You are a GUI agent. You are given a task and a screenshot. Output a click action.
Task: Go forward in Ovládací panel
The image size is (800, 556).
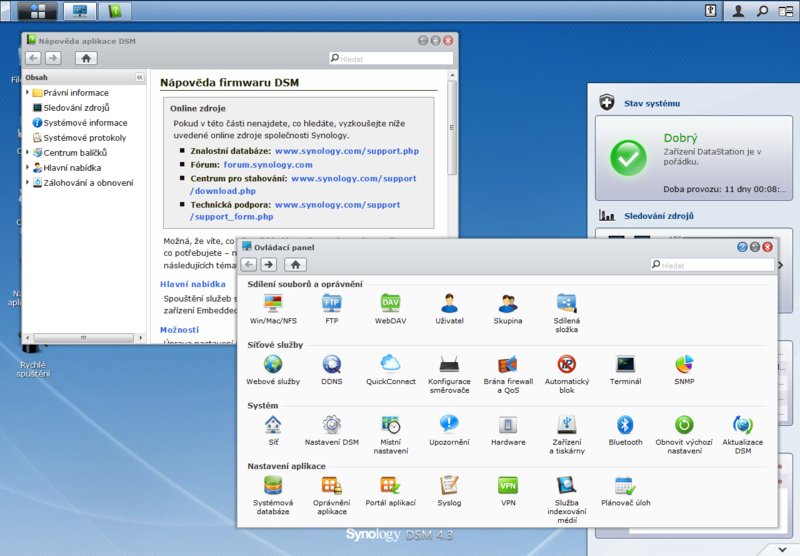point(269,264)
